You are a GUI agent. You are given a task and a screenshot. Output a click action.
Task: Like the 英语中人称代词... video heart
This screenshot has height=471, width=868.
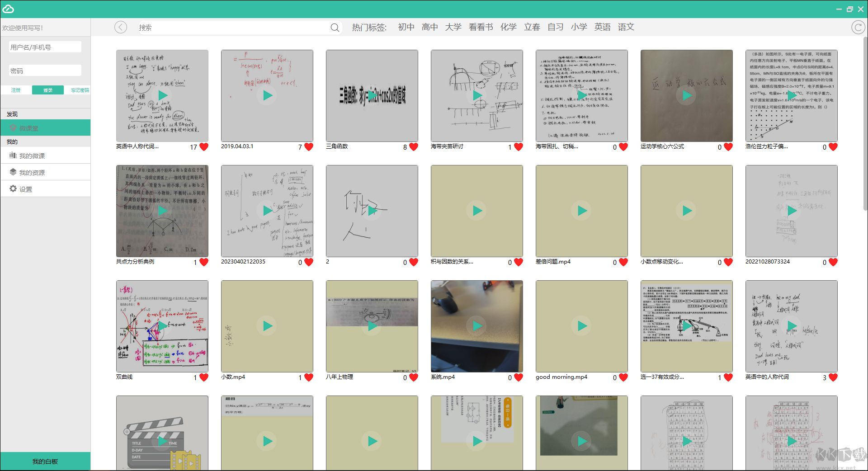pyautogui.click(x=204, y=146)
